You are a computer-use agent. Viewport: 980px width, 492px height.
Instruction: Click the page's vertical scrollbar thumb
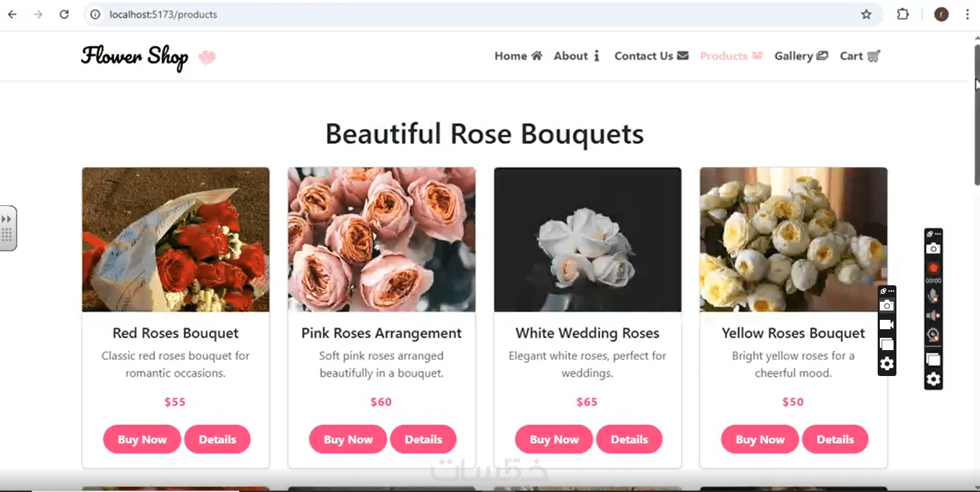[976, 115]
